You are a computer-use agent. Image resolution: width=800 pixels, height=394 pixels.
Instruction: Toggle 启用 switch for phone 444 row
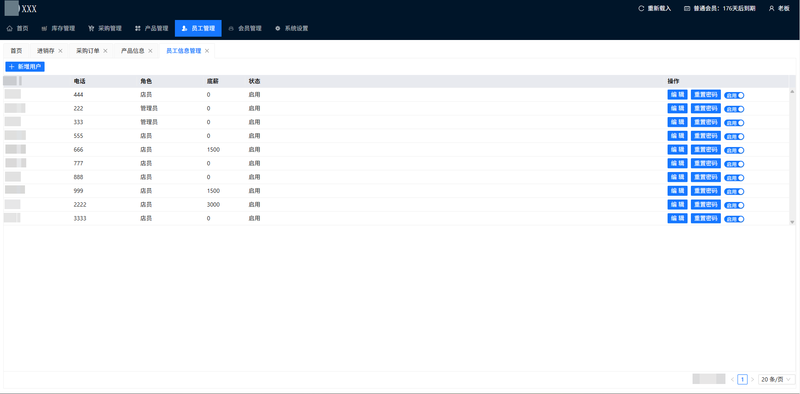click(x=734, y=95)
